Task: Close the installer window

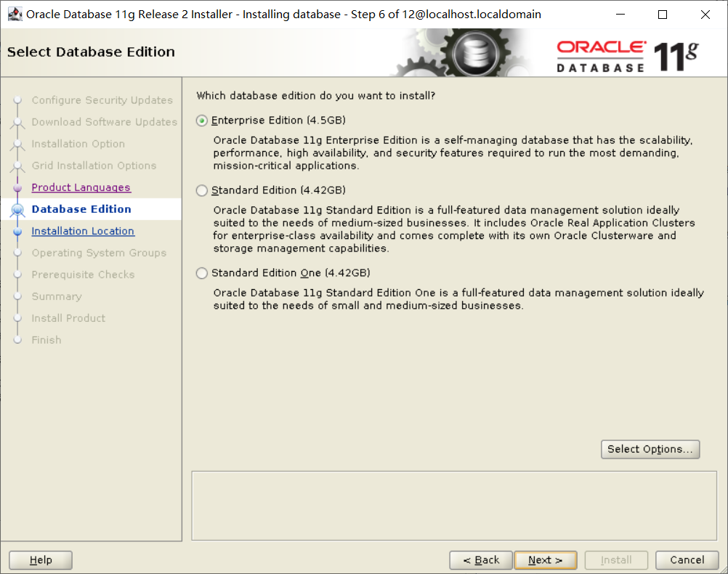Action: click(x=705, y=15)
